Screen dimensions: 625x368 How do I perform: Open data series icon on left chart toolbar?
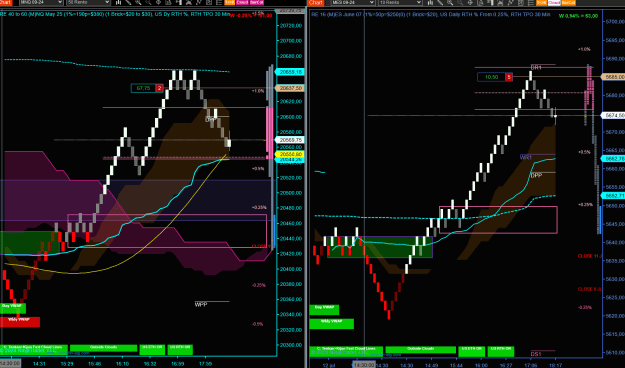point(189,2)
